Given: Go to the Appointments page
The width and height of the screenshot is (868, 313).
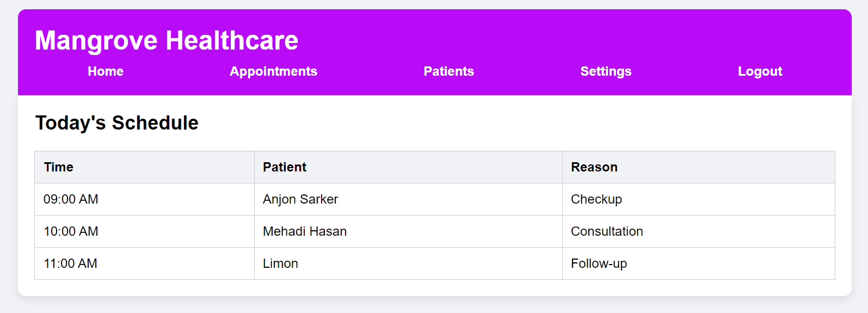Looking at the screenshot, I should tap(273, 71).
